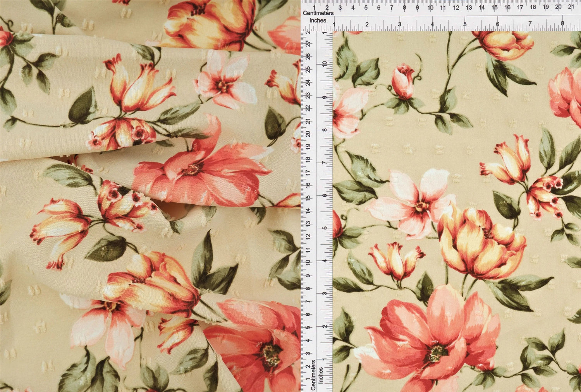The width and height of the screenshot is (581, 392).
Task: Click the 'Centimeters' label on the vertical ruler
Action: pos(313,375)
